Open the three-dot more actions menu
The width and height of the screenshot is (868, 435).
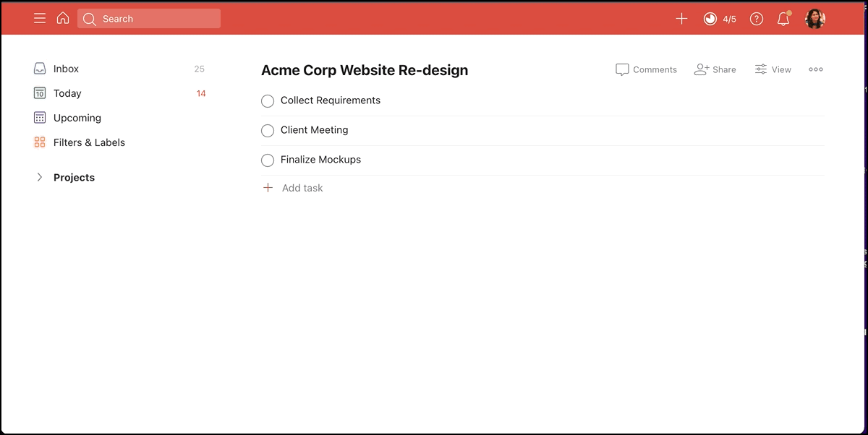[x=816, y=69]
